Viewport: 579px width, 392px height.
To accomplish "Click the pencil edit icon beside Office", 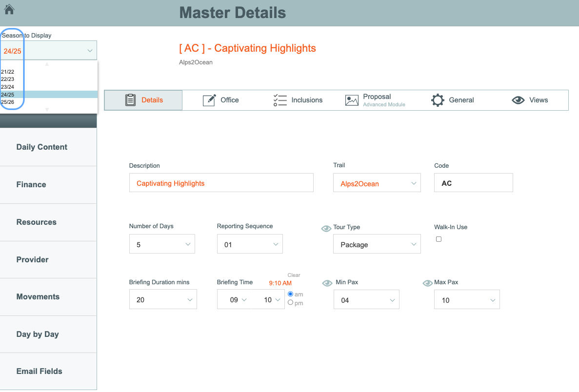I will [x=209, y=100].
